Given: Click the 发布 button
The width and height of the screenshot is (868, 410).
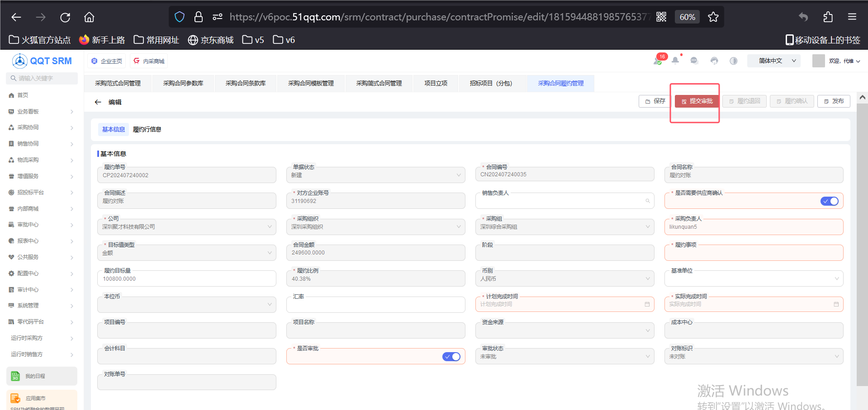Looking at the screenshot, I should tap(834, 101).
